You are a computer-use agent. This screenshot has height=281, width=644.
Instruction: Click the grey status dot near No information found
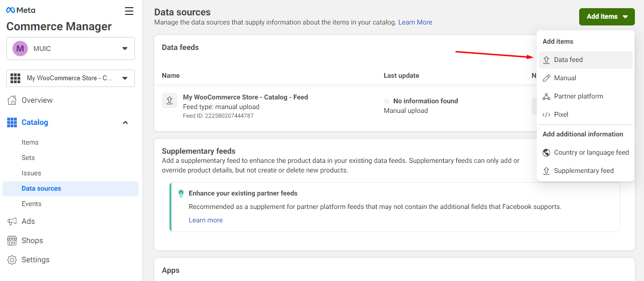click(387, 101)
